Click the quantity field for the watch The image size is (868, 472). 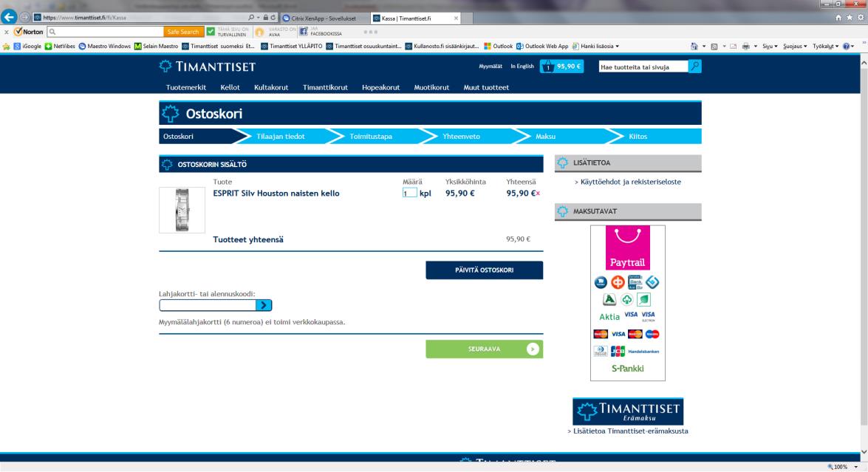(410, 193)
